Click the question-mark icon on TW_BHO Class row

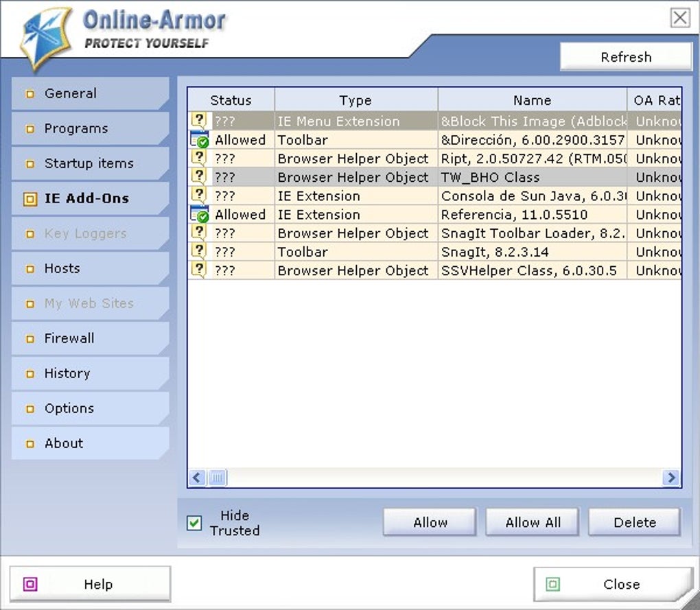point(198,177)
